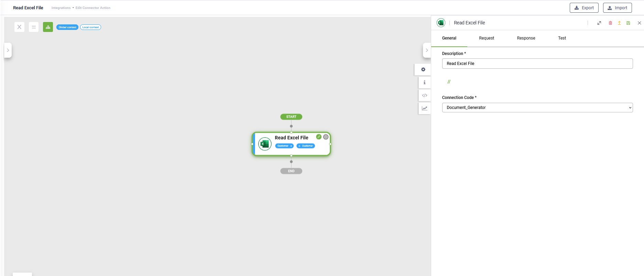The image size is (644, 276).
Task: Click the red trash delete icon
Action: pyautogui.click(x=610, y=23)
